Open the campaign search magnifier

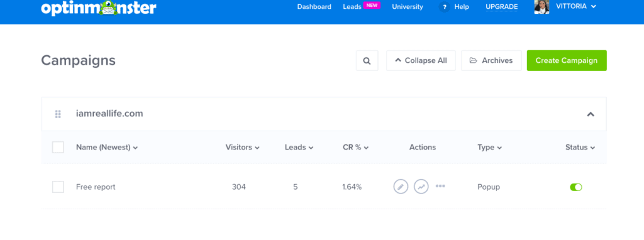367,61
